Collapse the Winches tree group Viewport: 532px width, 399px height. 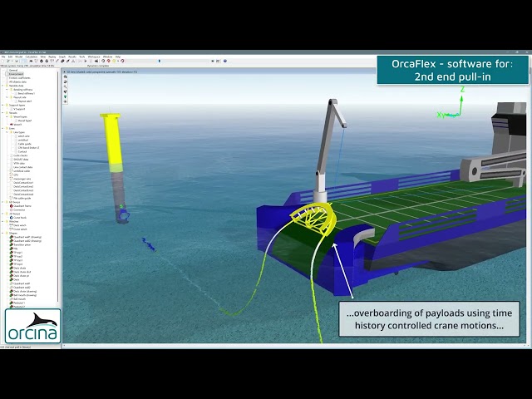click(x=2, y=221)
